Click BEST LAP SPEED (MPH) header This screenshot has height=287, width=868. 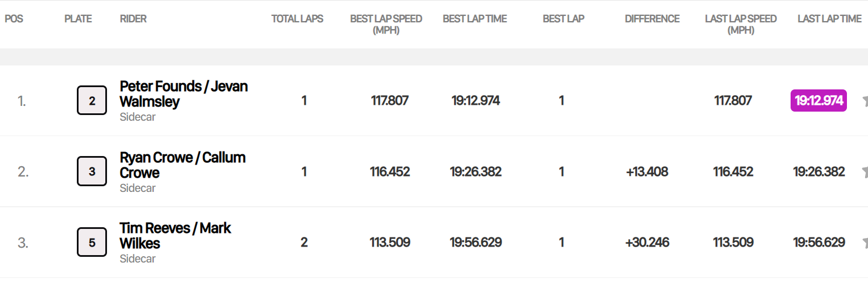tap(386, 24)
